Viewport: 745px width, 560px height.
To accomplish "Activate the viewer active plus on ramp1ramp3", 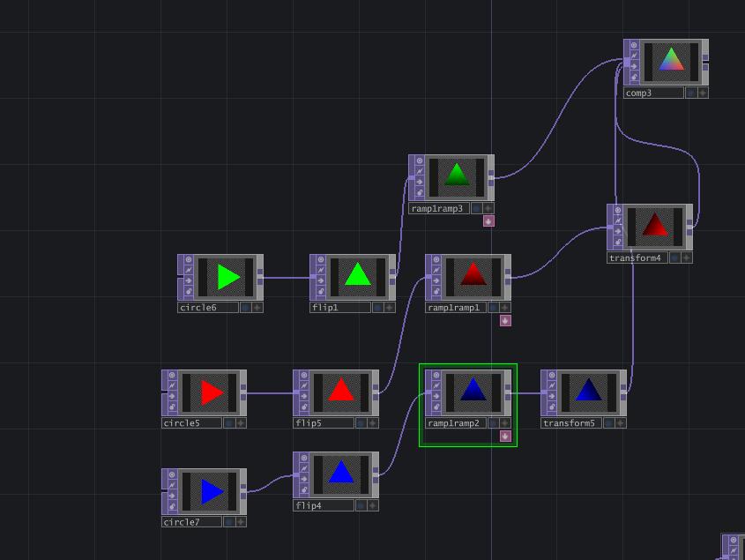I will coord(488,209).
